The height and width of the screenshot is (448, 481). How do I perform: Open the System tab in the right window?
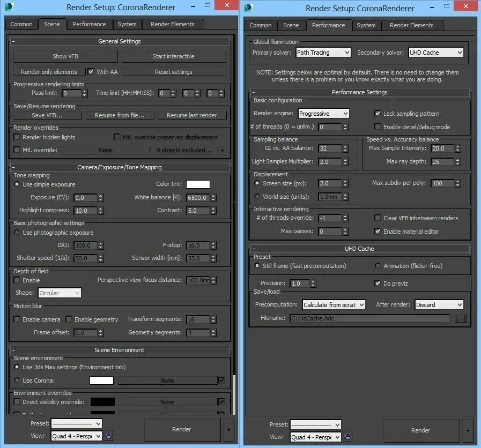click(366, 25)
